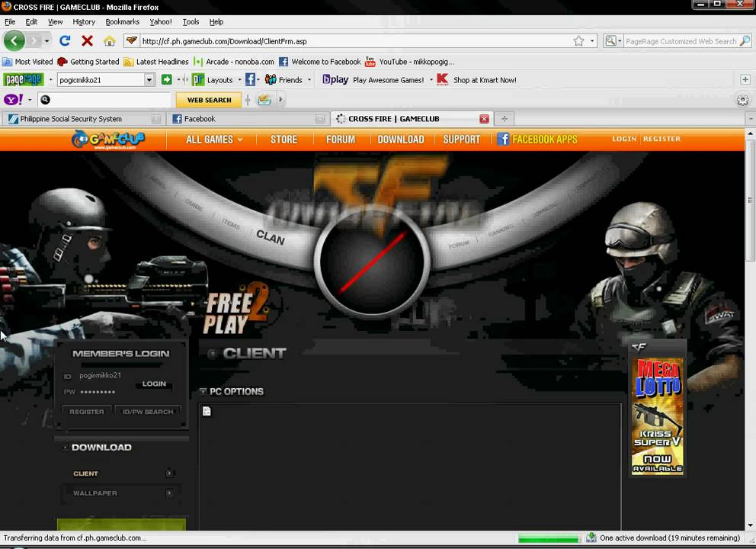Viewport: 756px width, 549px height.
Task: Switch to the Facebook tab
Action: tap(248, 119)
